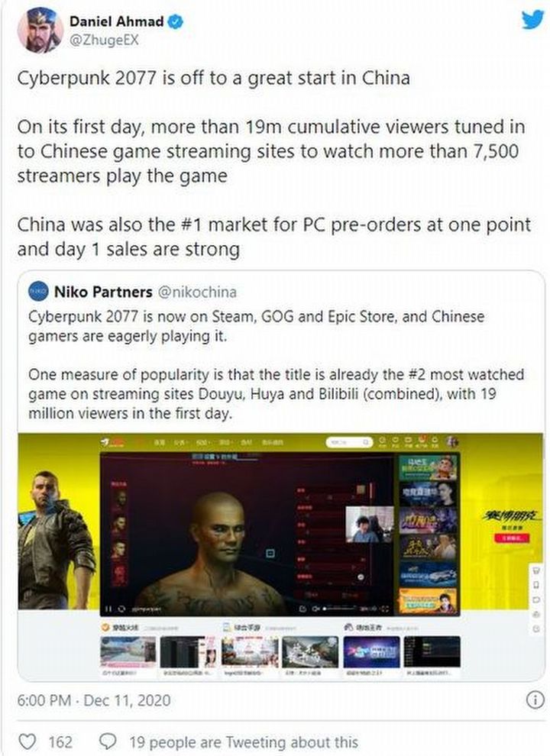Screen dimensions: 550x756
Task: Click the search box in streaming site
Action: (349, 442)
